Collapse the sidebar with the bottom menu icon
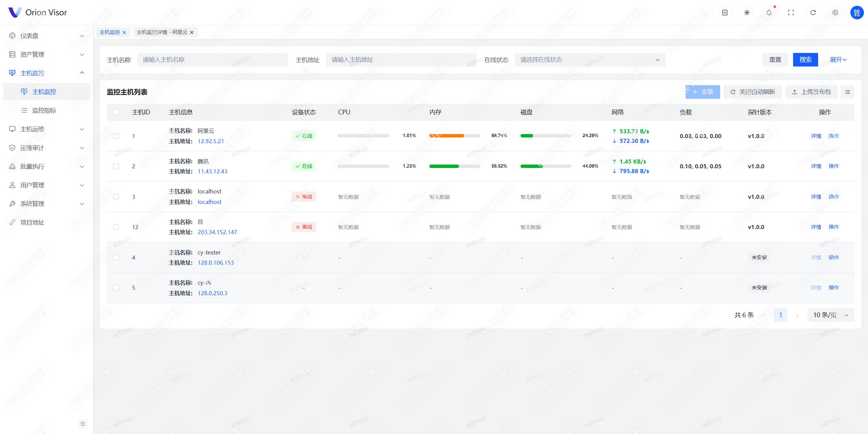Screen dimensions: 868x434 point(83,423)
